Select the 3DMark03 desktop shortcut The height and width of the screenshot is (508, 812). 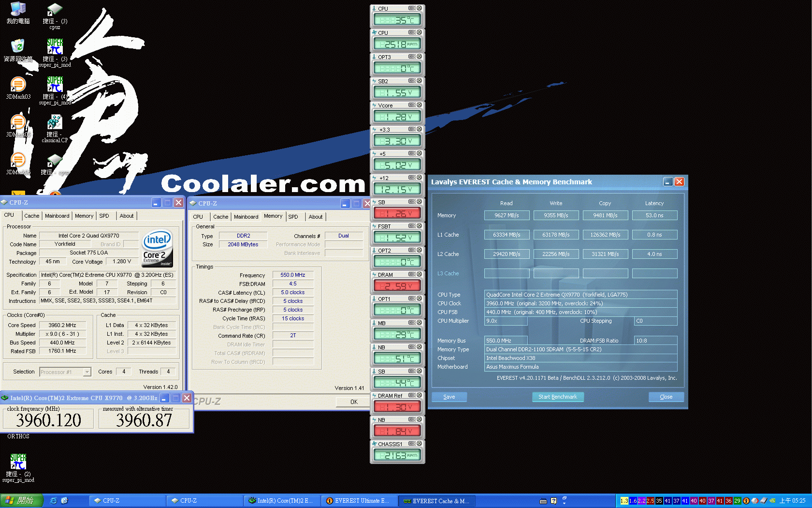click(18, 89)
